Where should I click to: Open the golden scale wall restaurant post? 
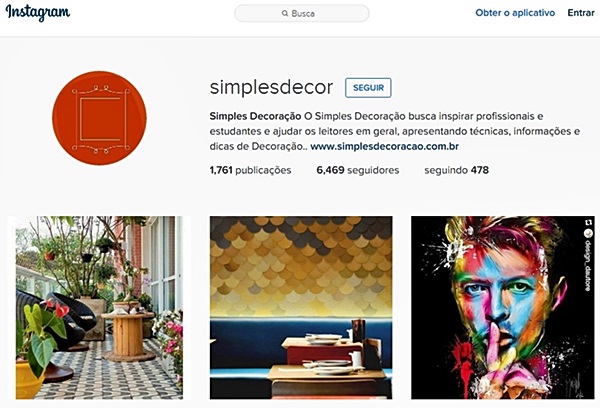tap(301, 308)
